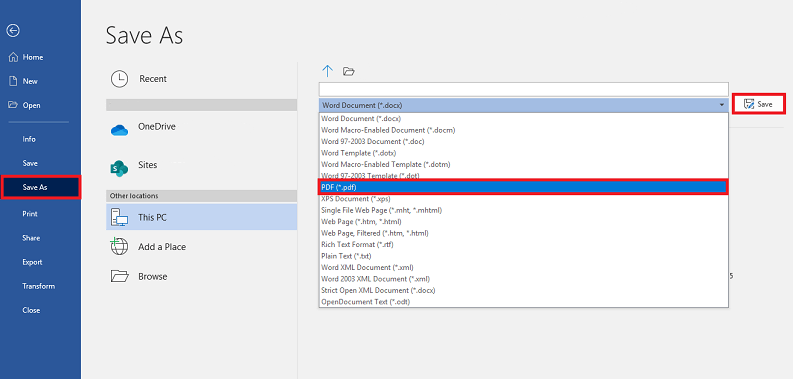Screen dimensions: 793x379
Task: Select the This PC location label
Action: point(152,218)
